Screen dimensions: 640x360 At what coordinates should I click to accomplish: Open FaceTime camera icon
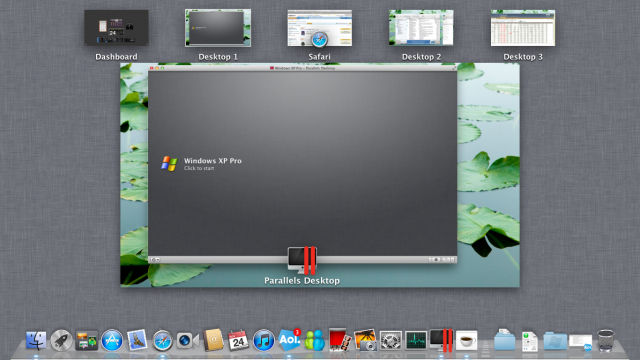coord(187,340)
